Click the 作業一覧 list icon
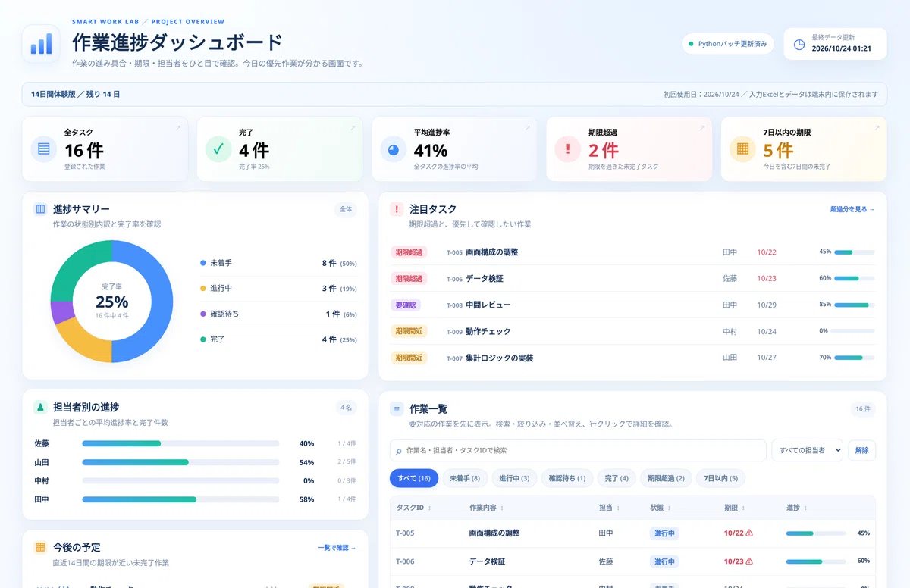The width and height of the screenshot is (910, 588). pos(397,408)
